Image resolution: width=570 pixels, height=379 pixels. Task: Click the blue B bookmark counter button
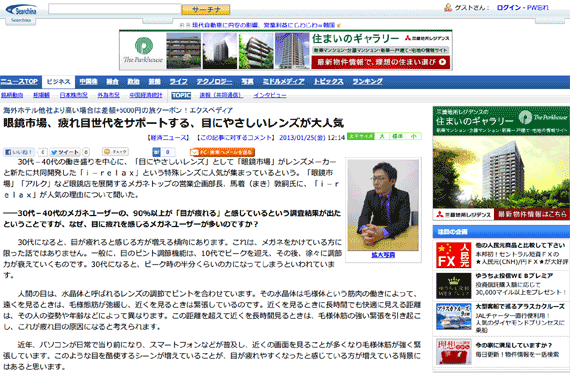164,152
